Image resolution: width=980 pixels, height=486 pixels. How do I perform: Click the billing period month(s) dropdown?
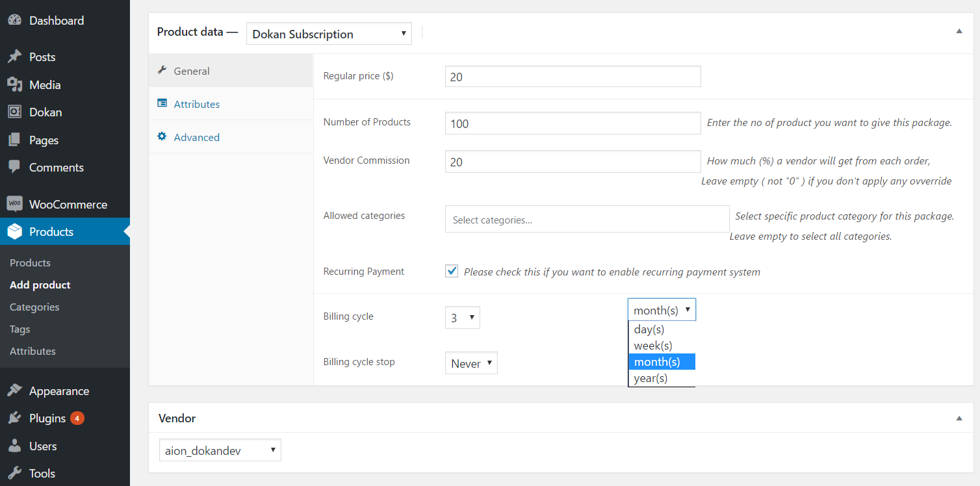coord(662,310)
